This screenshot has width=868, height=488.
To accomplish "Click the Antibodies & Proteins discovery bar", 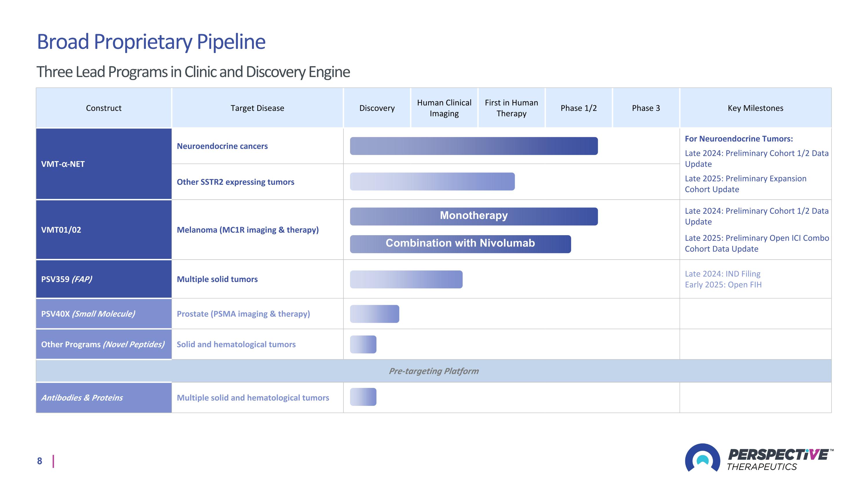I will coord(363,397).
